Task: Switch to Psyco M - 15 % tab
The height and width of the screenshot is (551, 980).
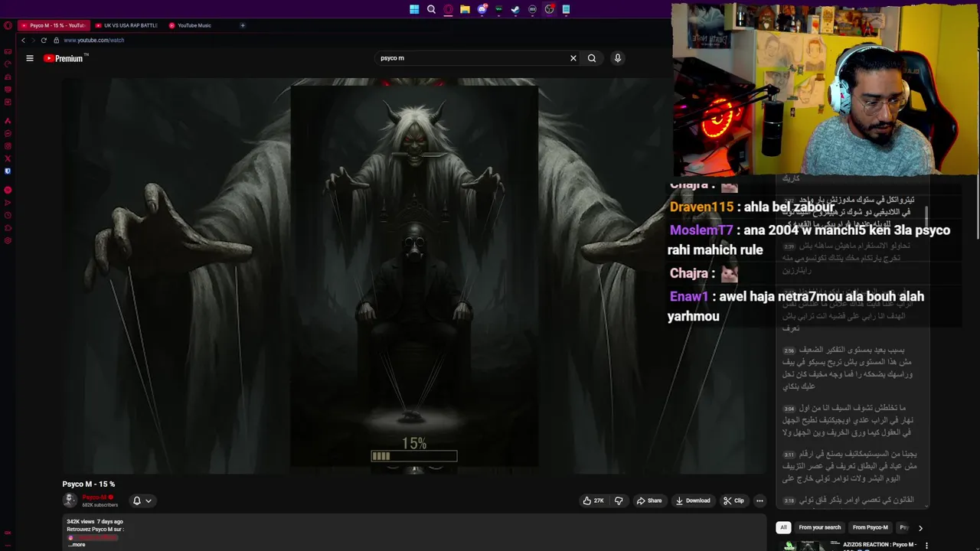Action: [x=53, y=25]
